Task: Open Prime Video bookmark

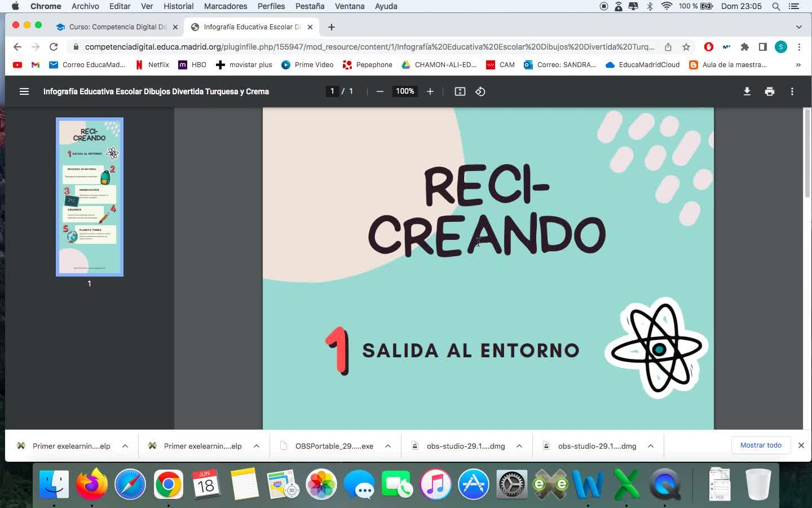Action: point(307,65)
